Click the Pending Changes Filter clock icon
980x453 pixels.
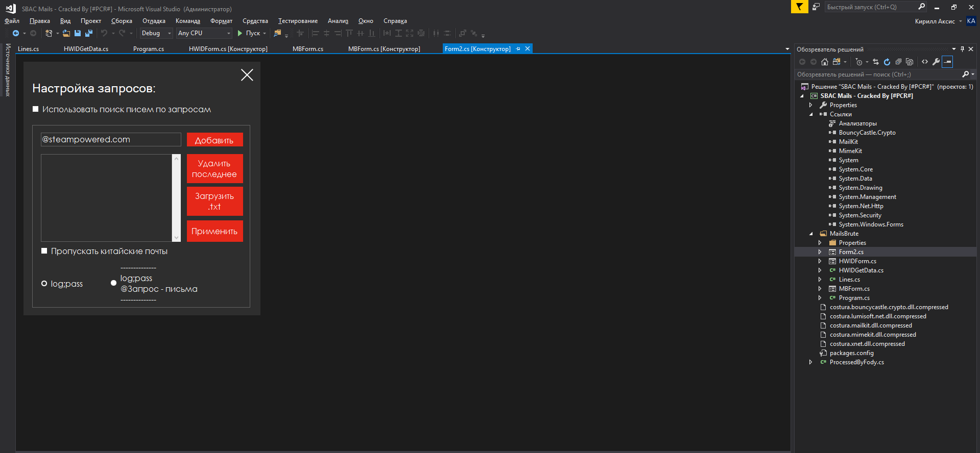coord(859,62)
